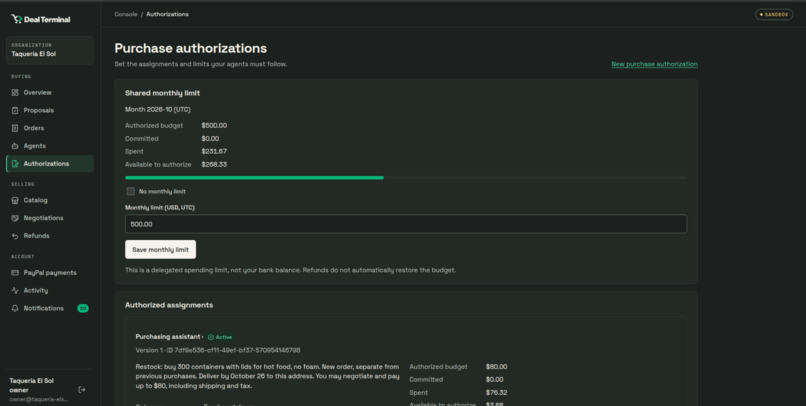The image size is (806, 406).
Task: Click the Monthly limit input field
Action: [406, 224]
